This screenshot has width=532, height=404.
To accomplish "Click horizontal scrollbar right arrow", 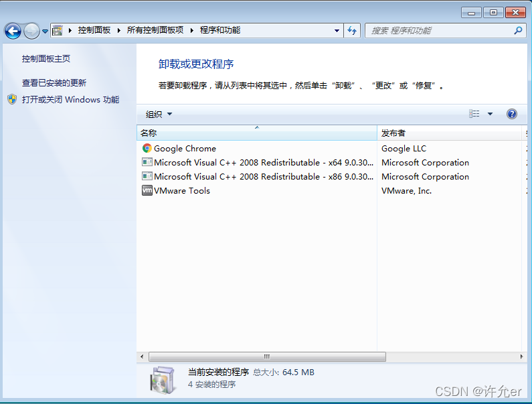I will click(521, 357).
